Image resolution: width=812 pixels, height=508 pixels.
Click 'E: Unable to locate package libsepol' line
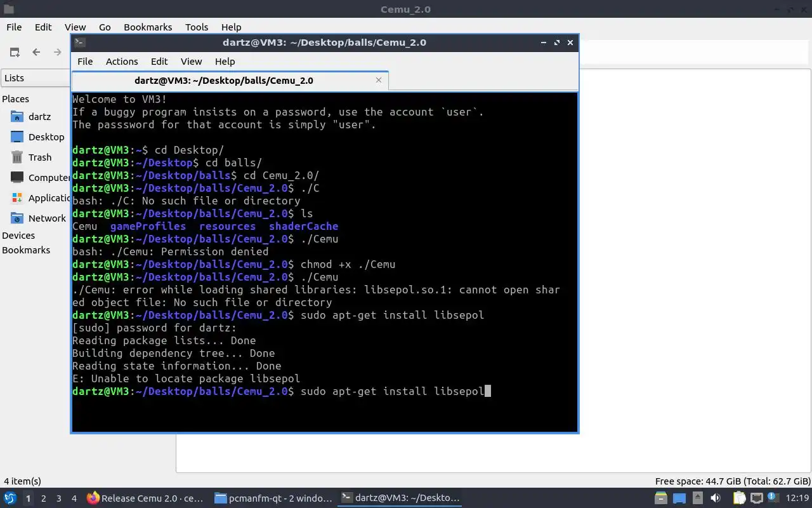point(186,378)
